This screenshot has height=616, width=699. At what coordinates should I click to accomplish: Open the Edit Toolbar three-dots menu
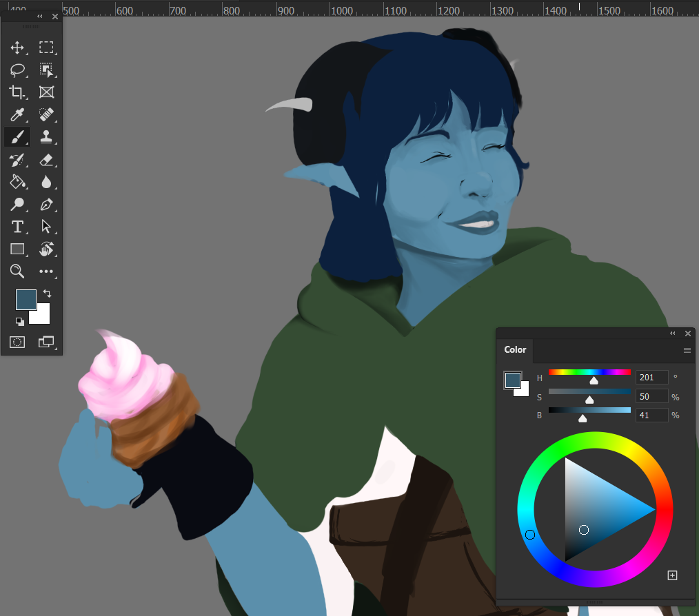(x=46, y=271)
